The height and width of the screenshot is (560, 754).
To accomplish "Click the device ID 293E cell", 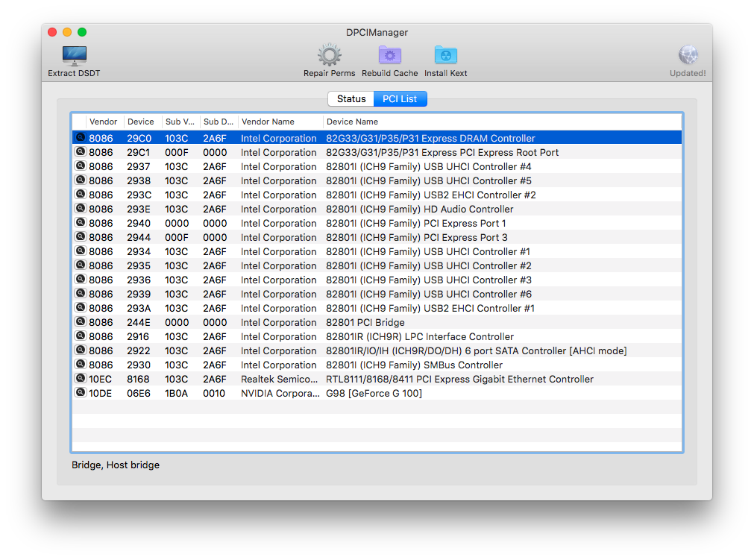I will [x=139, y=209].
